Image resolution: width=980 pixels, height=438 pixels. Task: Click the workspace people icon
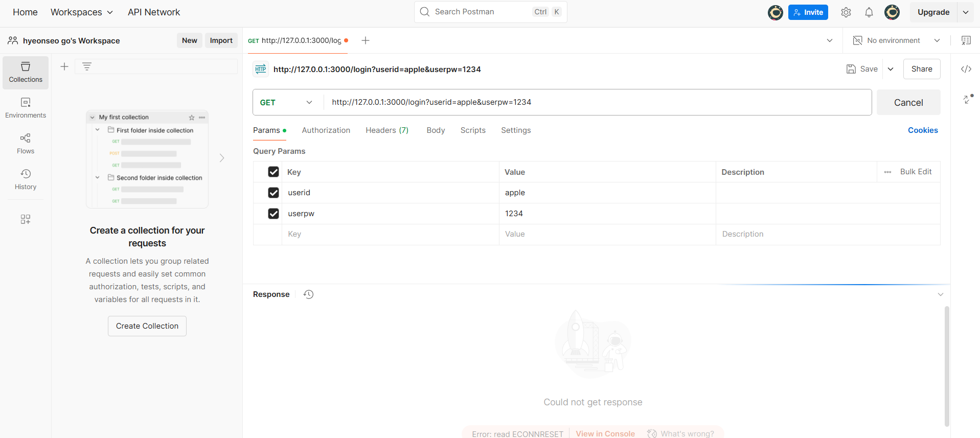pyautogui.click(x=13, y=40)
